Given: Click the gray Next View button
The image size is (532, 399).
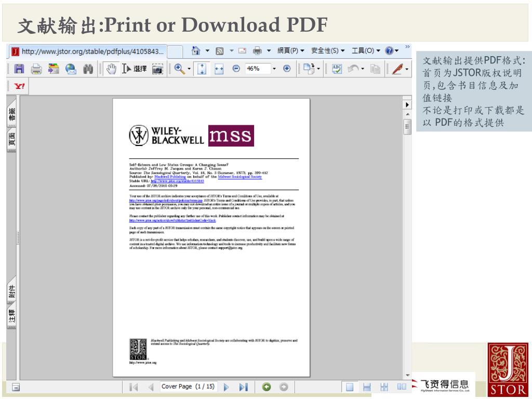Looking at the screenshot, I should click(x=284, y=387).
